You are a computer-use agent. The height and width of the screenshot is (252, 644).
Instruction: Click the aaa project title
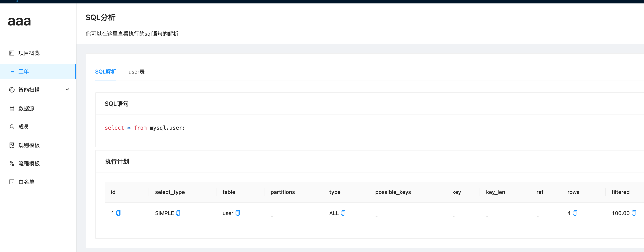tap(19, 21)
